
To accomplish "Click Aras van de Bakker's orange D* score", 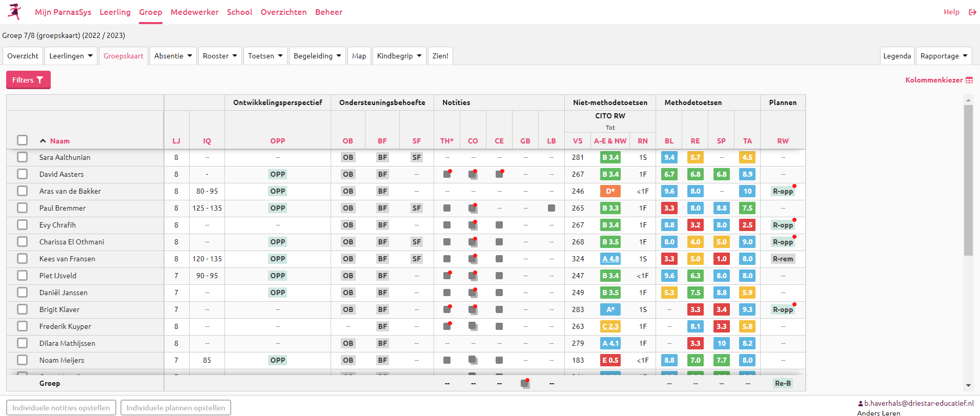I will tap(610, 191).
